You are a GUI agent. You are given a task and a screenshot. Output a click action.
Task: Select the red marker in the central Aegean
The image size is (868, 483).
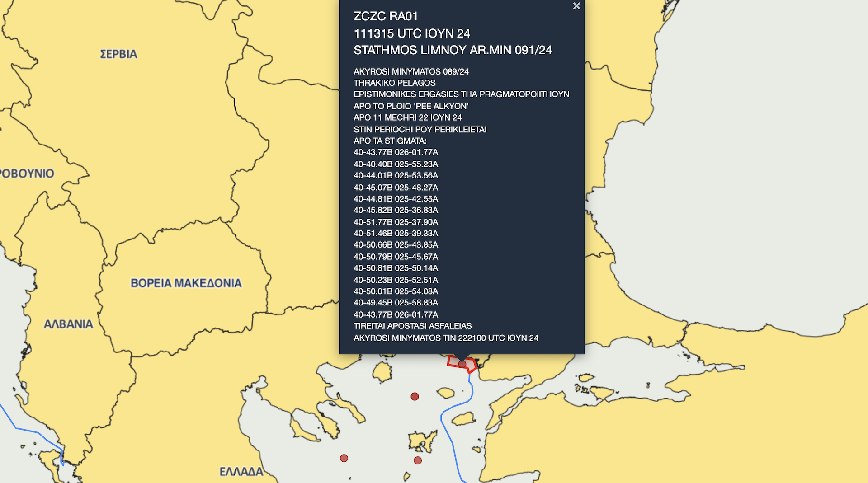(344, 458)
